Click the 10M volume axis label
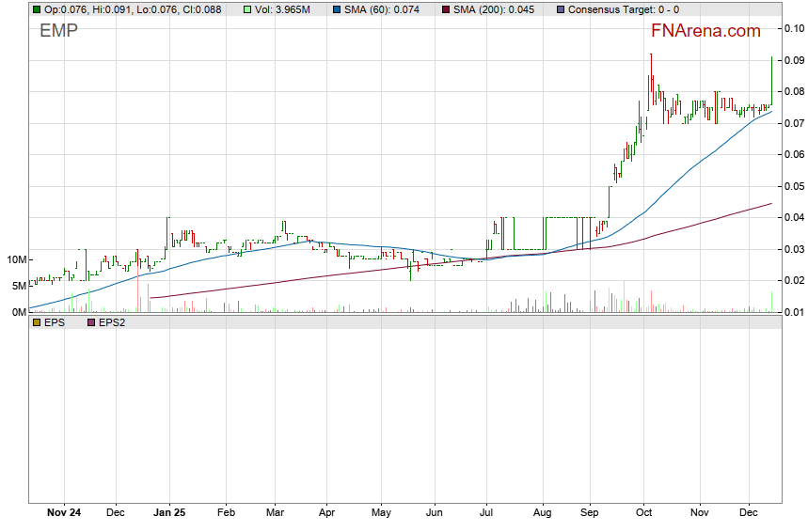The width and height of the screenshot is (808, 532). pyautogui.click(x=16, y=259)
